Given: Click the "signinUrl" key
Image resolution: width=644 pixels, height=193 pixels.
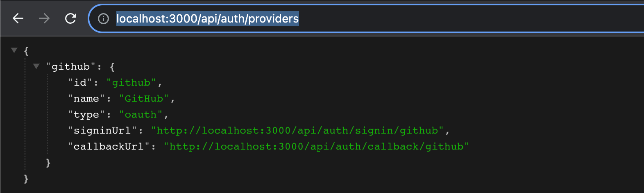Looking at the screenshot, I should 102,131.
